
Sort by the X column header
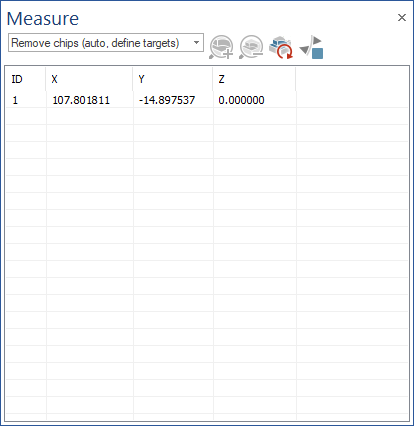point(89,79)
